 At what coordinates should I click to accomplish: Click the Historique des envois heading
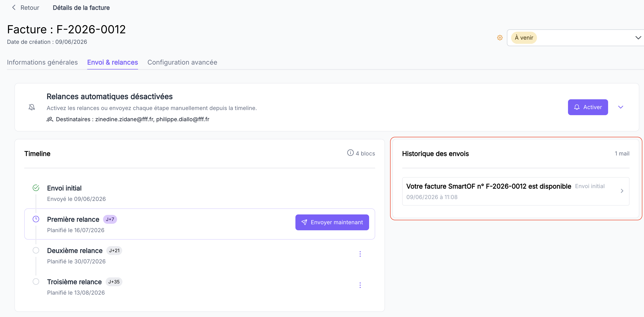point(435,154)
